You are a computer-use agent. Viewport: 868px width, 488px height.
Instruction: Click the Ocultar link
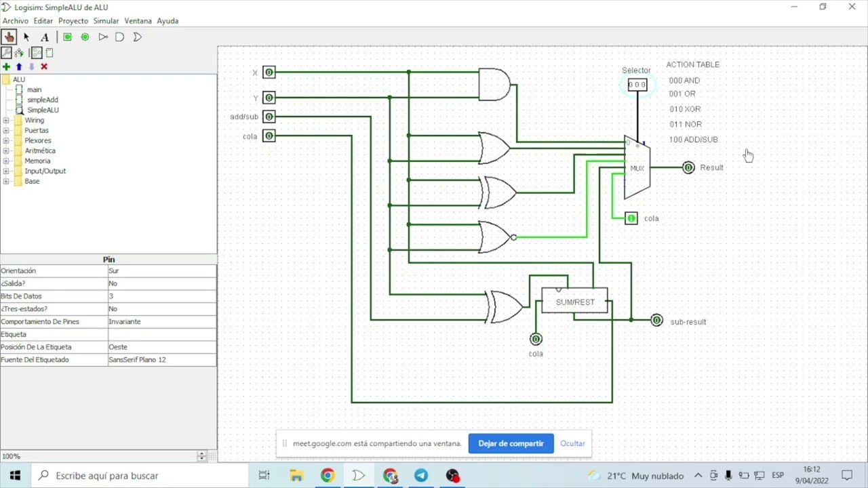pos(572,443)
